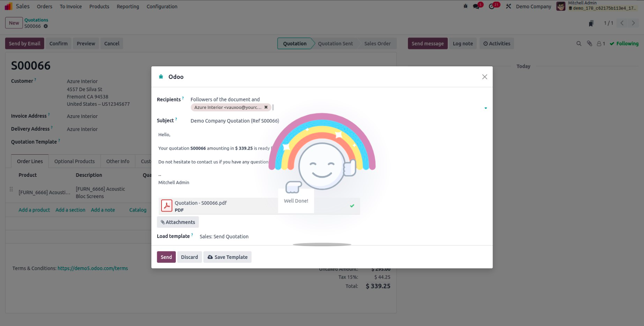Click the Subject input field
This screenshot has height=326, width=644.
339,121
